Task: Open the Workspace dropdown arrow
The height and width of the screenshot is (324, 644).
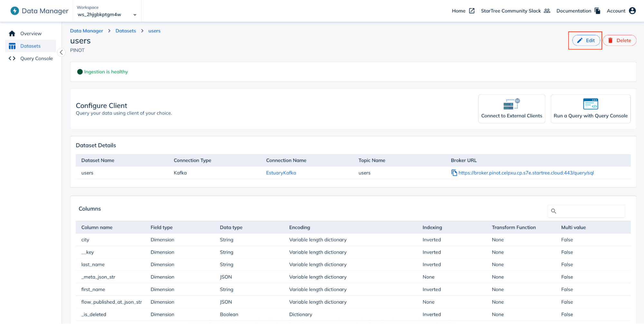Action: tap(135, 15)
